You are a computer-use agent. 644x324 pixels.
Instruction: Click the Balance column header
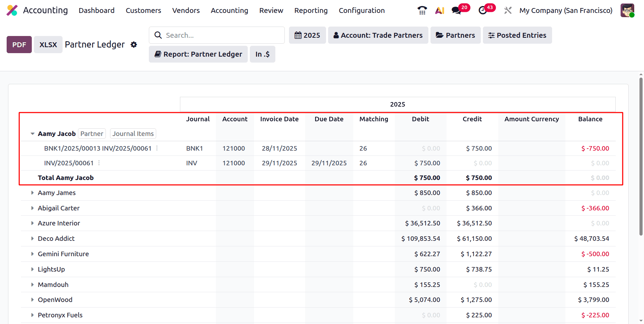590,119
